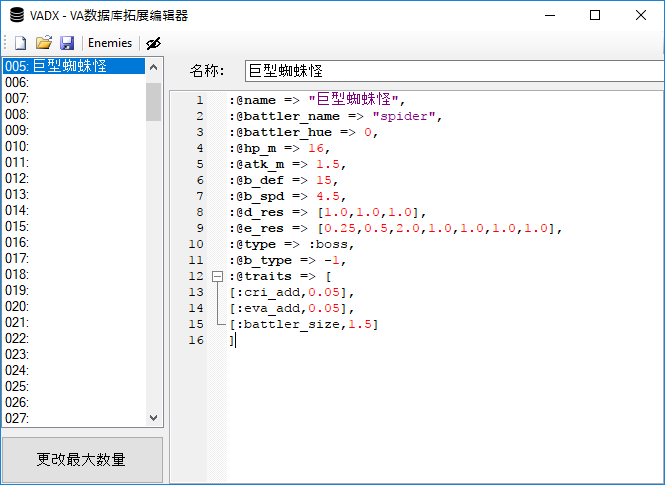Select list entry 024:
This screenshot has width=665, height=485.
click(x=74, y=371)
